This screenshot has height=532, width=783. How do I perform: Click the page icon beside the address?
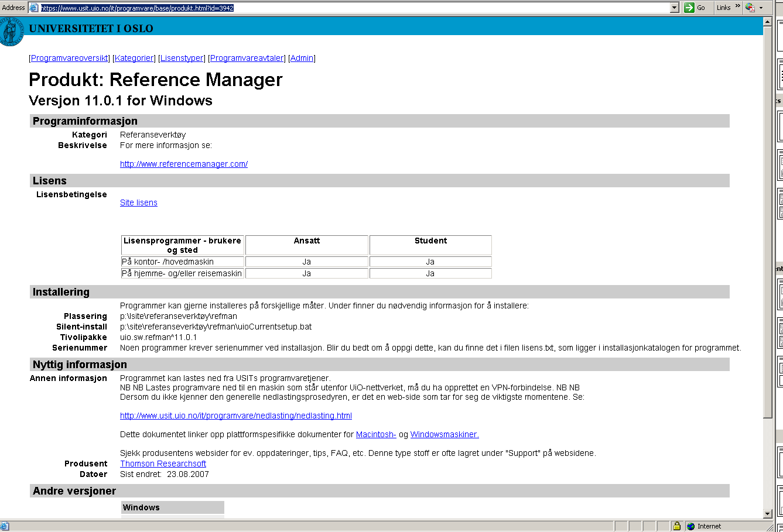pyautogui.click(x=34, y=8)
